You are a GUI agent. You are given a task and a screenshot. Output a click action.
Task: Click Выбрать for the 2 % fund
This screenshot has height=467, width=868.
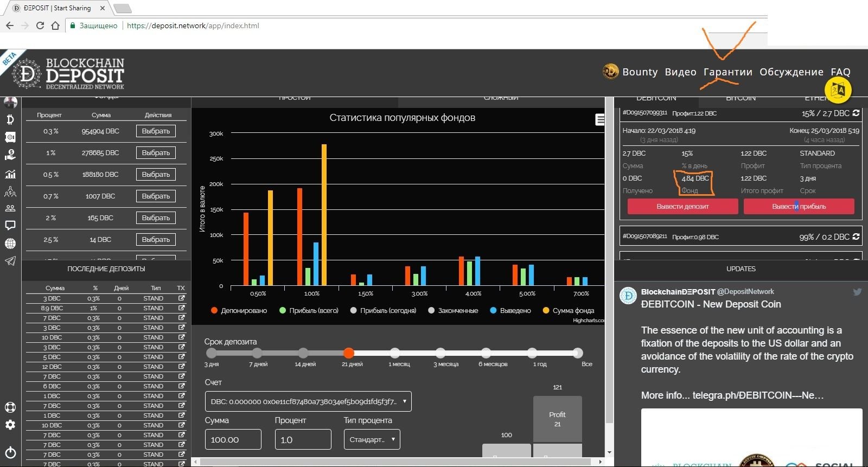(156, 217)
